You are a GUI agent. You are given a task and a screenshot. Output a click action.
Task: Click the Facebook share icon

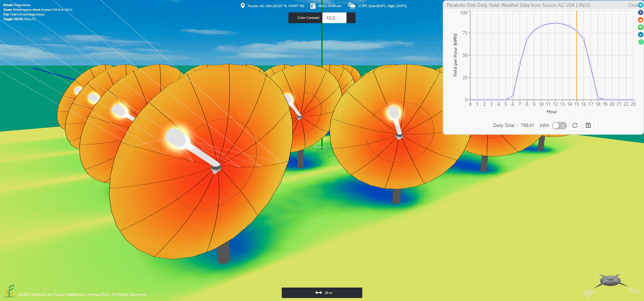coord(641,12)
